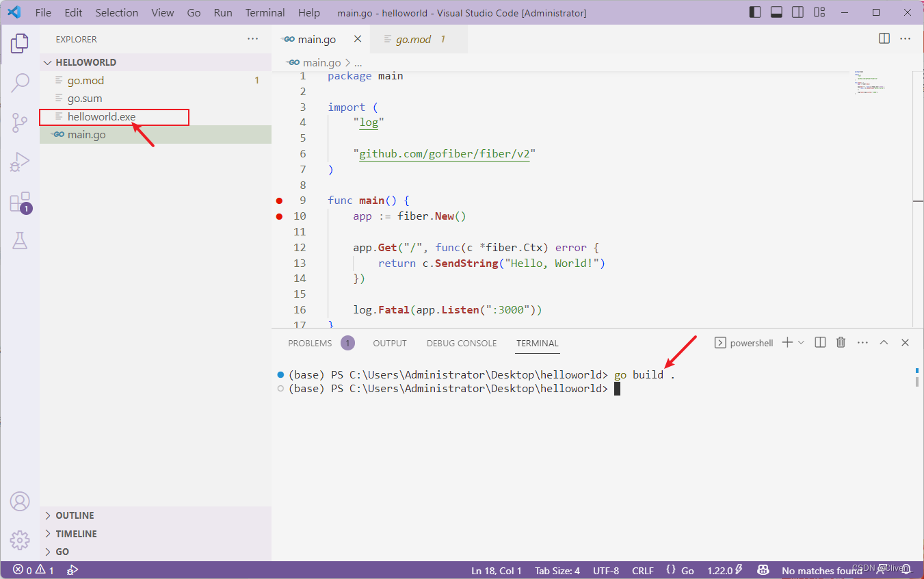924x579 pixels.
Task: Click Go version 1.22.0 status item
Action: [724, 571]
